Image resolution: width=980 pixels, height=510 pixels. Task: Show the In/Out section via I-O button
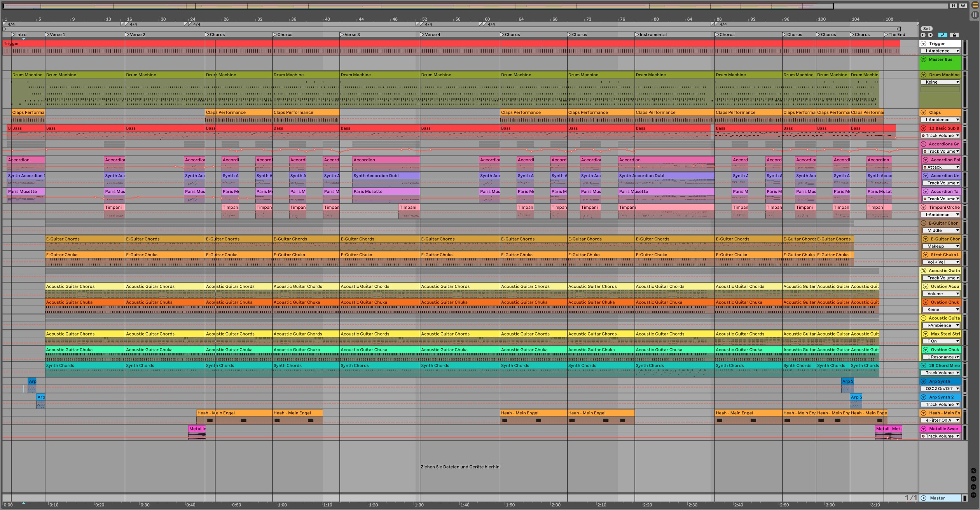pos(973,471)
